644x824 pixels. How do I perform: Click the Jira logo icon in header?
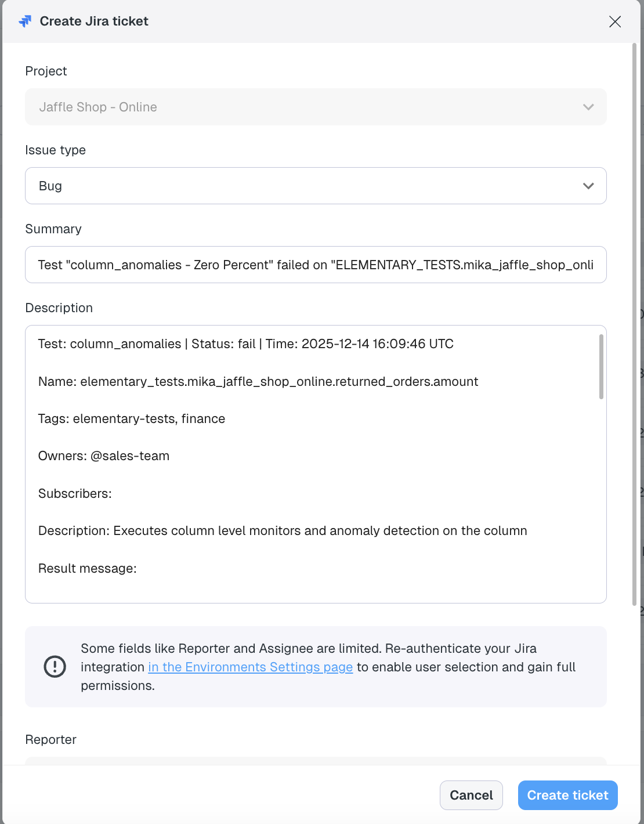25,21
